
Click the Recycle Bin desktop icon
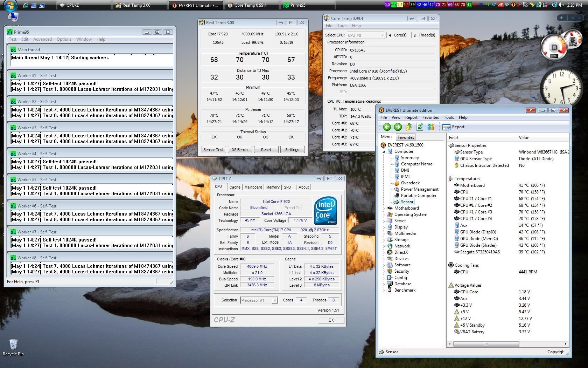coord(13,347)
